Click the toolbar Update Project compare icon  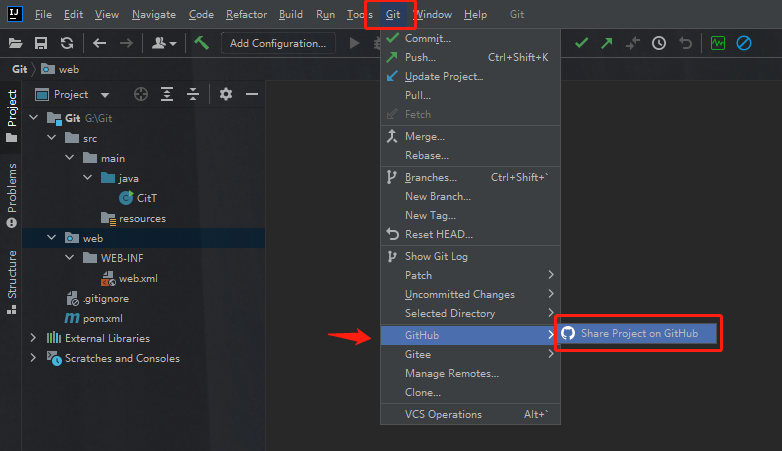coord(632,43)
